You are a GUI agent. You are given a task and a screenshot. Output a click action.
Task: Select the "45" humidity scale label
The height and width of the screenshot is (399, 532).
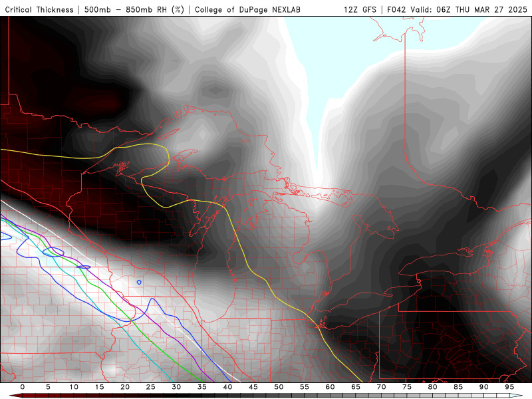[x=253, y=387]
